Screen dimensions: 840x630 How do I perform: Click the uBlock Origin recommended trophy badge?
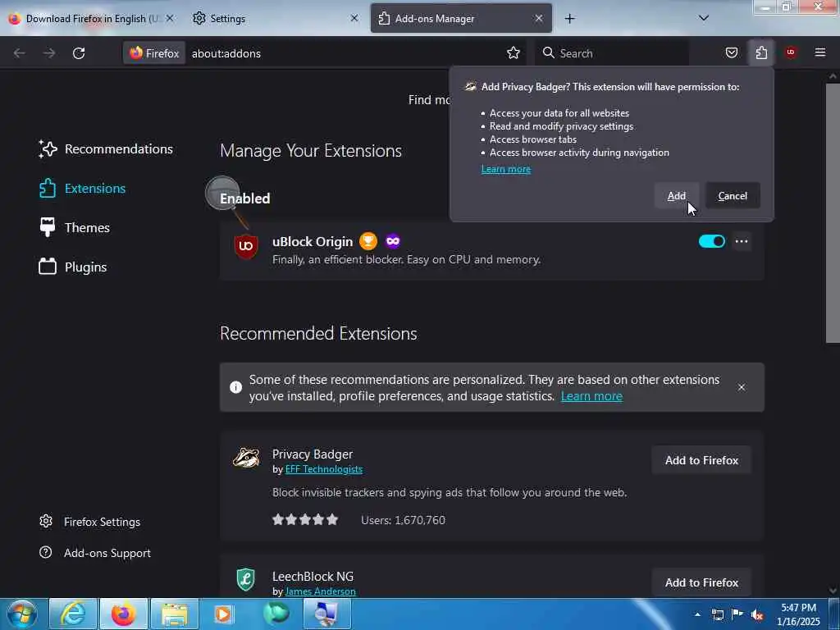point(368,241)
